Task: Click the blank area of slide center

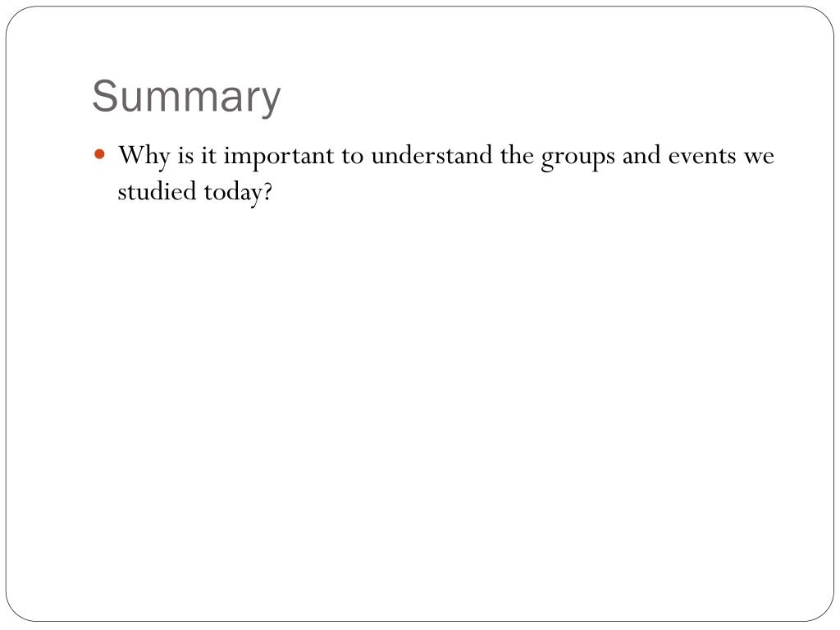Action: pos(420,375)
